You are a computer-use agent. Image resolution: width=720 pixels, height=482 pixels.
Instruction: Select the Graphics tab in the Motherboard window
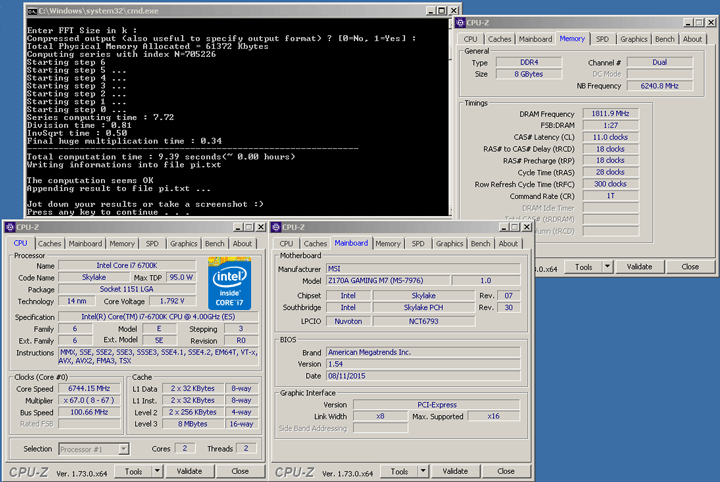(x=450, y=243)
